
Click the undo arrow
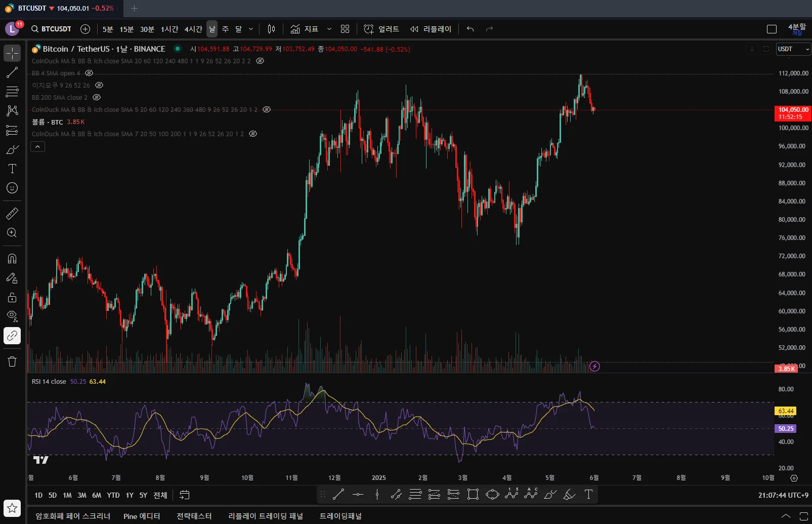[x=470, y=29]
